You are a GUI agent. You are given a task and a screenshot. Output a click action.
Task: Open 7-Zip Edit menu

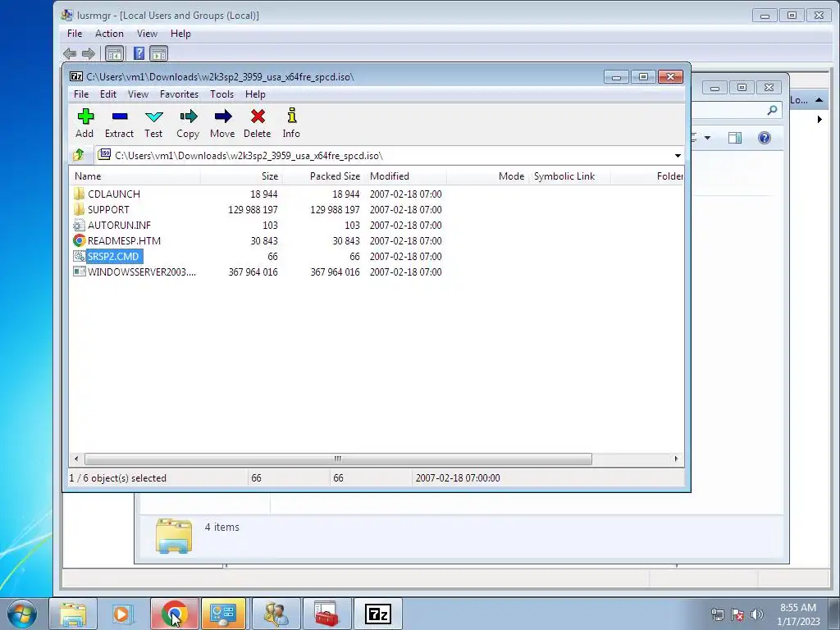108,94
